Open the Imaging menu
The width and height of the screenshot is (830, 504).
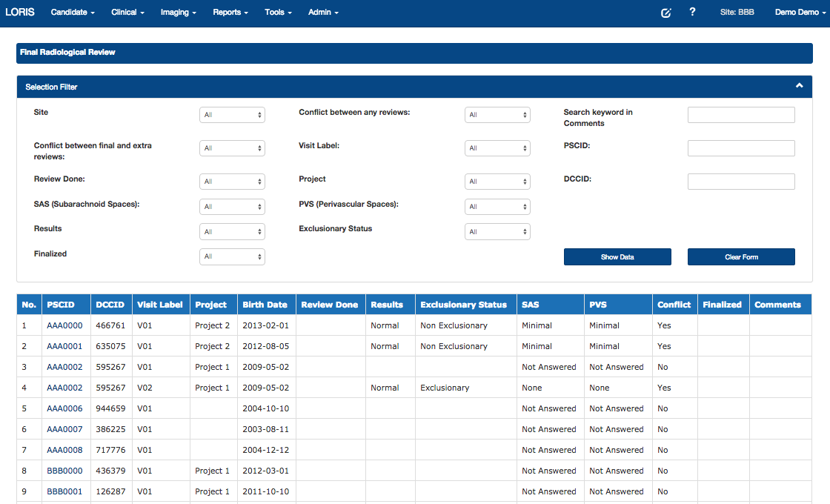(x=178, y=13)
